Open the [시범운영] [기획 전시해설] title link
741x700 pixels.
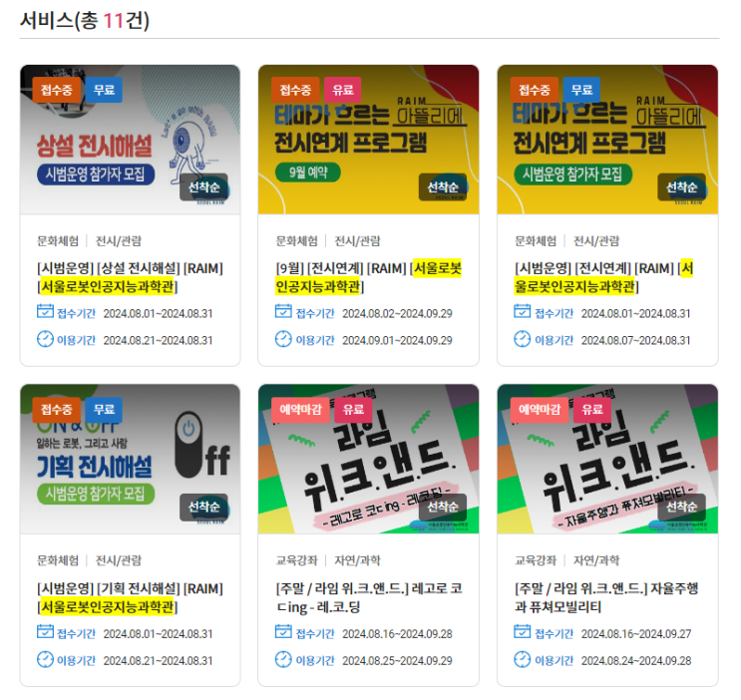(x=130, y=597)
